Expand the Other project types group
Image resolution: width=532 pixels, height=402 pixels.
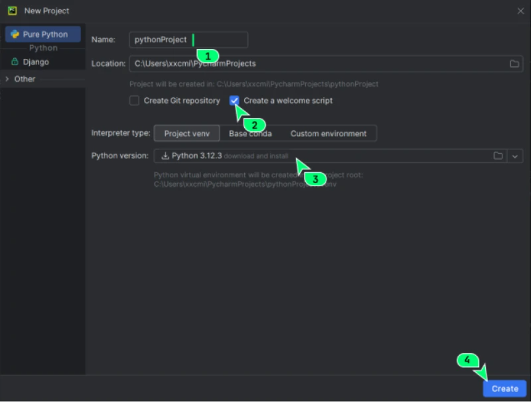(x=7, y=79)
